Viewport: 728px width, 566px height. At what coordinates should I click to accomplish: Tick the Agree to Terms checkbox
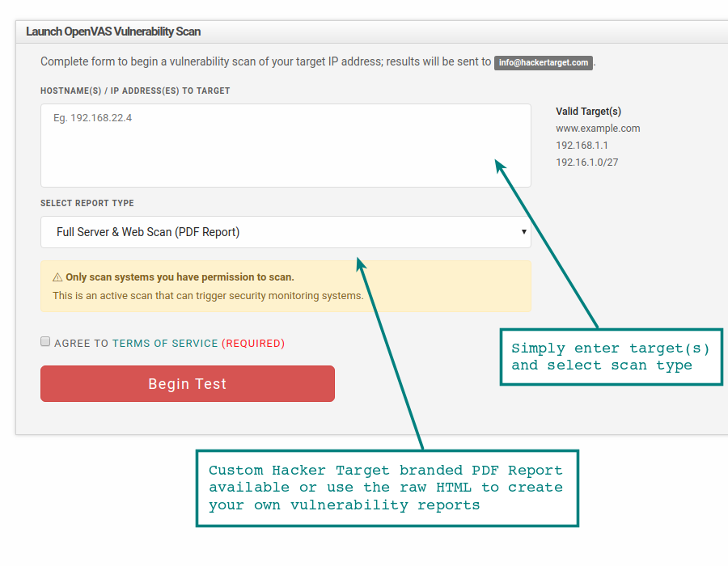point(45,342)
